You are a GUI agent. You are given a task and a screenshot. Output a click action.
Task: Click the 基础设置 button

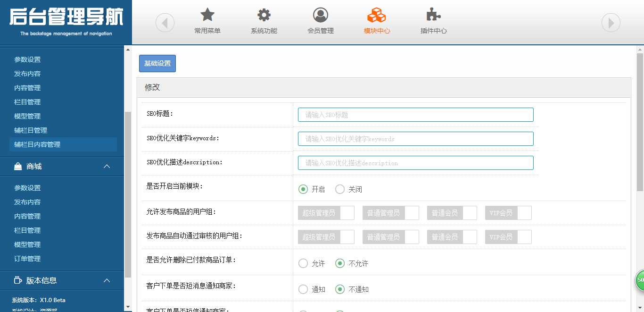[157, 64]
